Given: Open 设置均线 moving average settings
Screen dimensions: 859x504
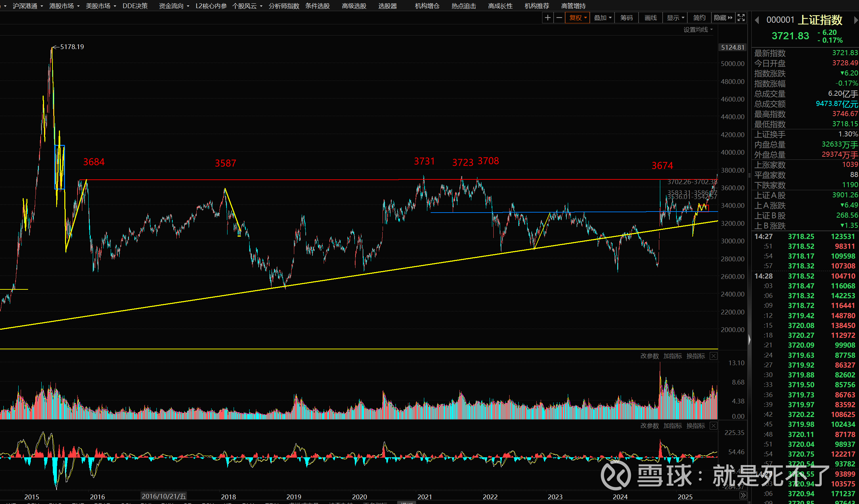Looking at the screenshot, I should click(x=698, y=30).
